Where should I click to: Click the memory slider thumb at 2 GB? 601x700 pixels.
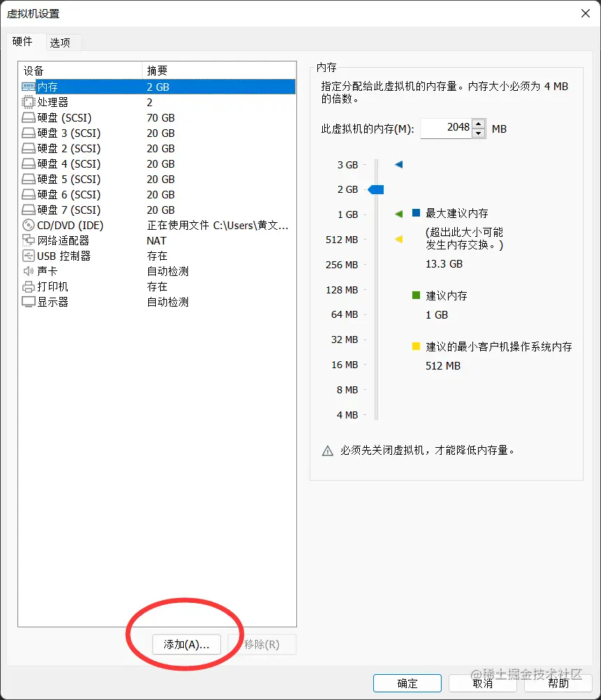pyautogui.click(x=376, y=190)
